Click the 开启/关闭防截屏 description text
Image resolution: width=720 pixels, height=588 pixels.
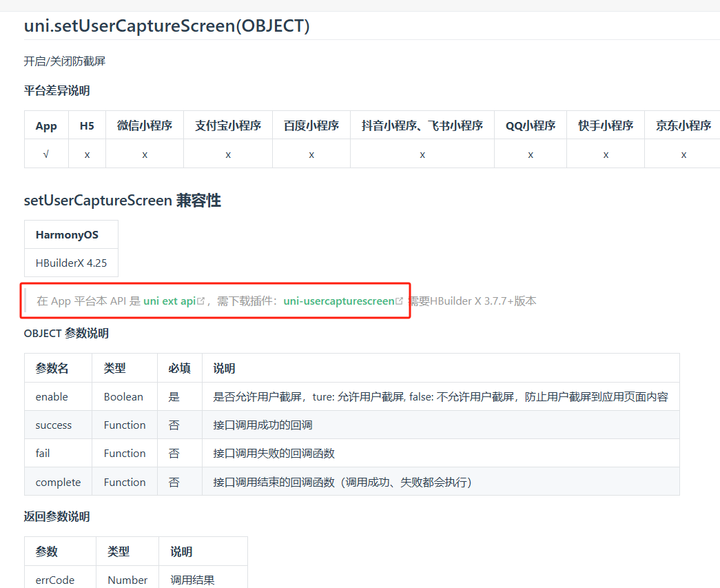coord(65,61)
